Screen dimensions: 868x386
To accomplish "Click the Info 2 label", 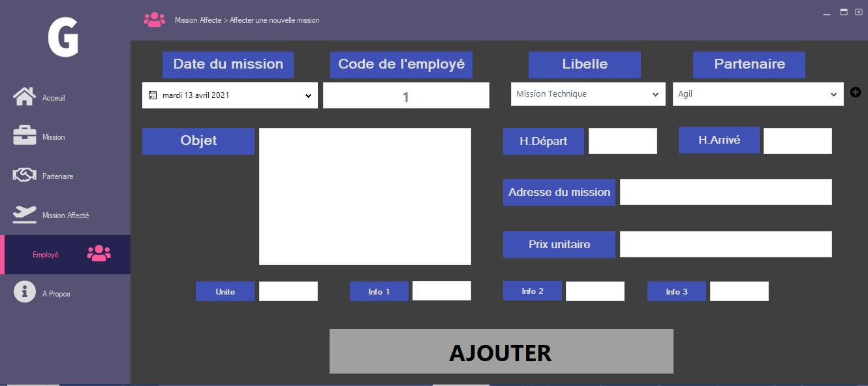I will click(x=533, y=291).
